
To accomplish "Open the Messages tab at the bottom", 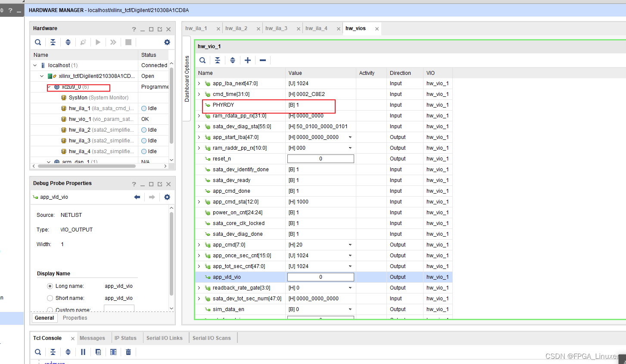I will coord(92,338).
